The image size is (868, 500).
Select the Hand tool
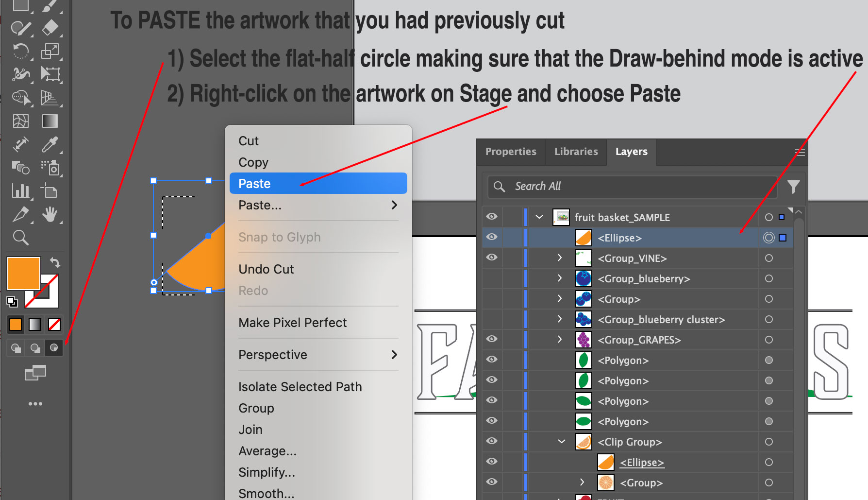click(50, 214)
